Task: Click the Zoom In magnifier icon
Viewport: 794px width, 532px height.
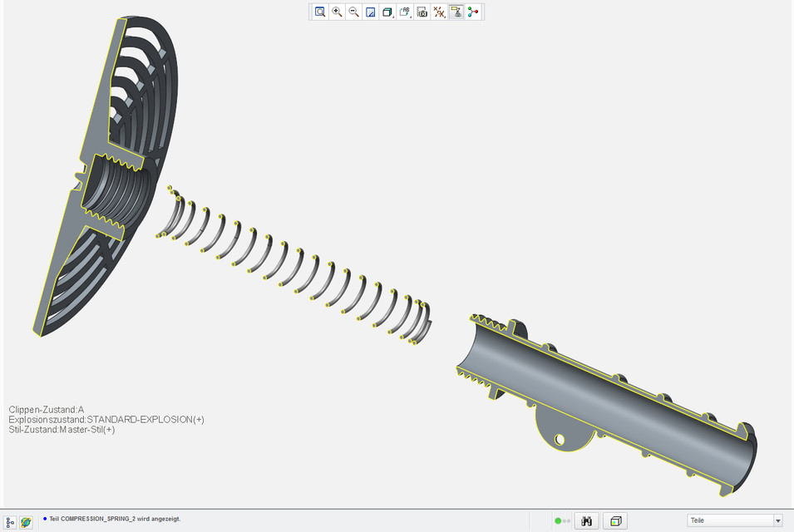Action: (337, 12)
